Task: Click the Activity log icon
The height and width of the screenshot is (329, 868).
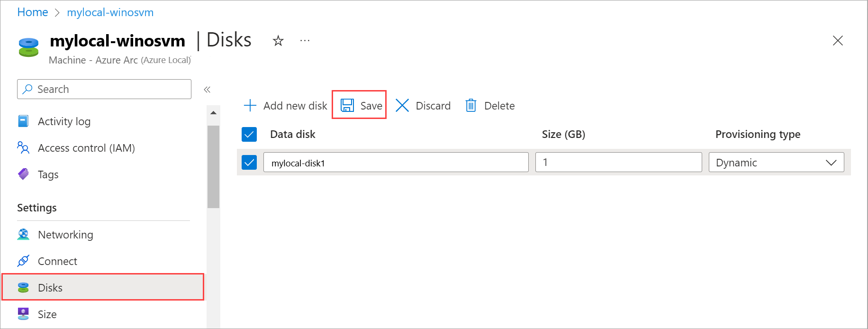Action: (23, 121)
